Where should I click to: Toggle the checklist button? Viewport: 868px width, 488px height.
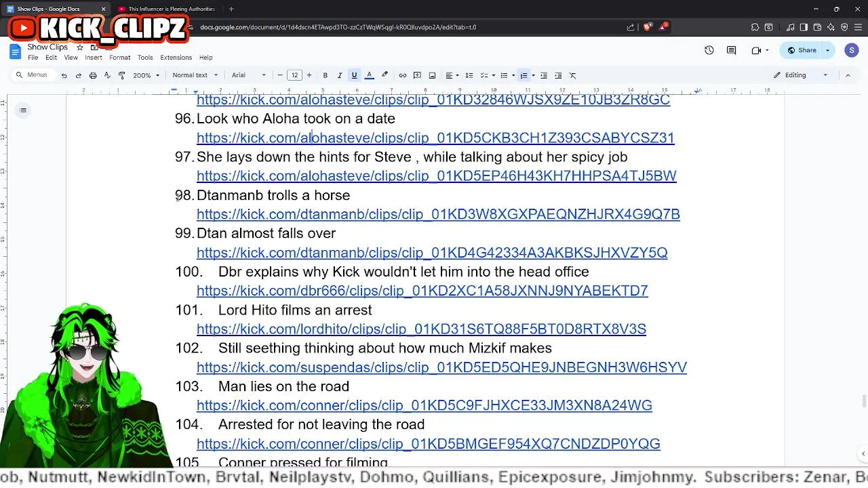(x=484, y=75)
